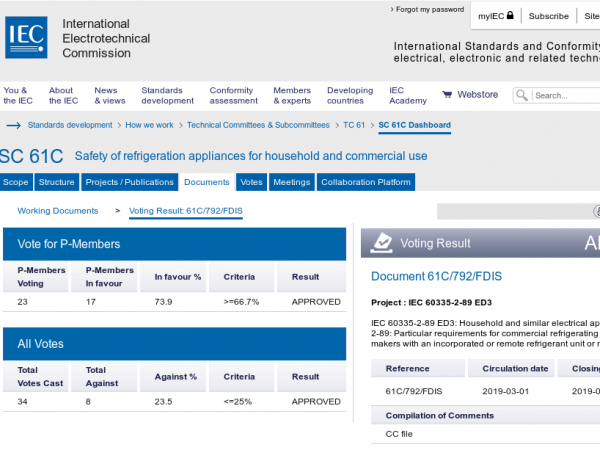Select the Documents tab
Image resolution: width=600 pixels, height=450 pixels.
point(207,182)
